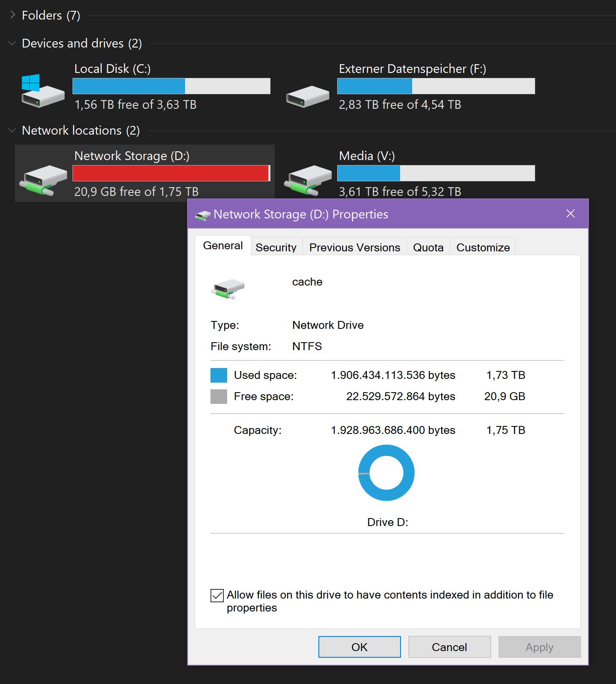Viewport: 616px width, 684px height.
Task: Click the Local Disk (C:) usage bar
Action: pyautogui.click(x=171, y=86)
